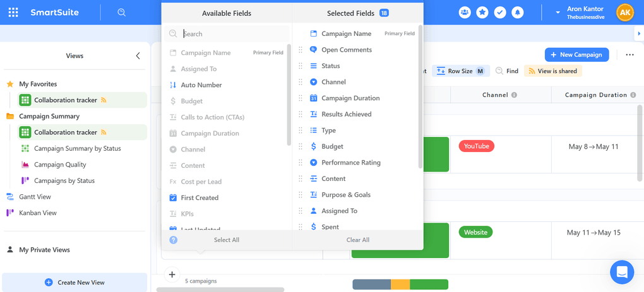The image size is (644, 292).
Task: Open the notifications bell icon
Action: (x=518, y=13)
